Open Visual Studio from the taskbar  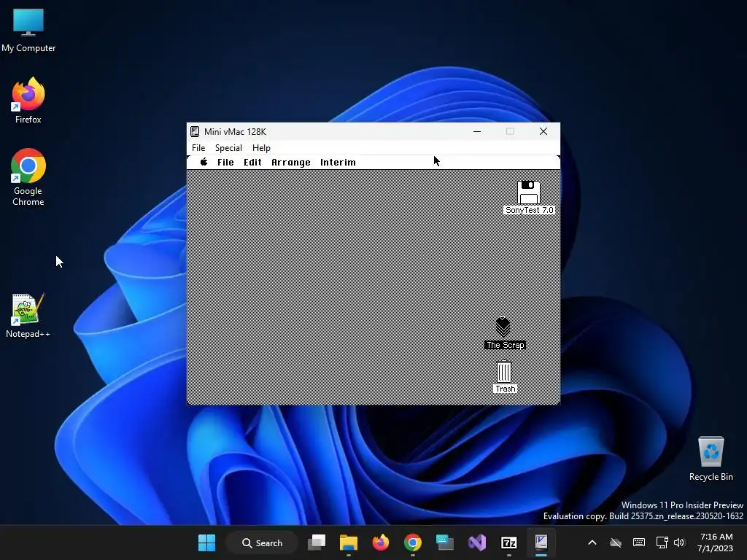click(x=477, y=542)
